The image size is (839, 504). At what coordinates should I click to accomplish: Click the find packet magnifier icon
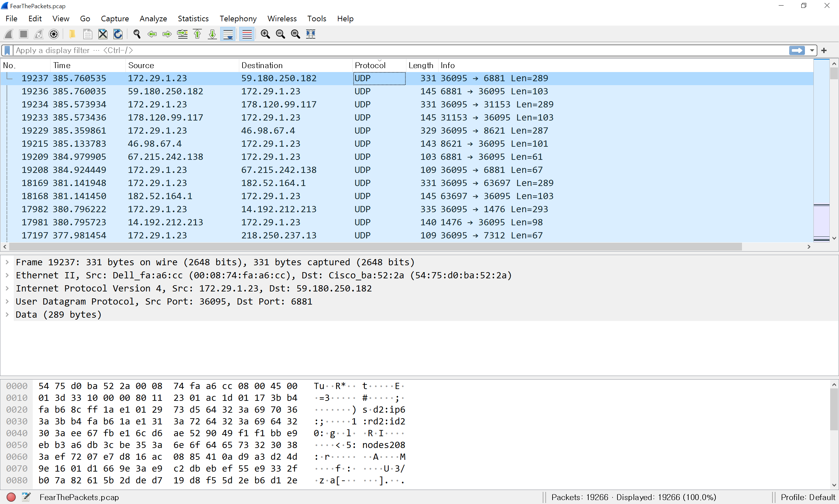click(x=137, y=34)
